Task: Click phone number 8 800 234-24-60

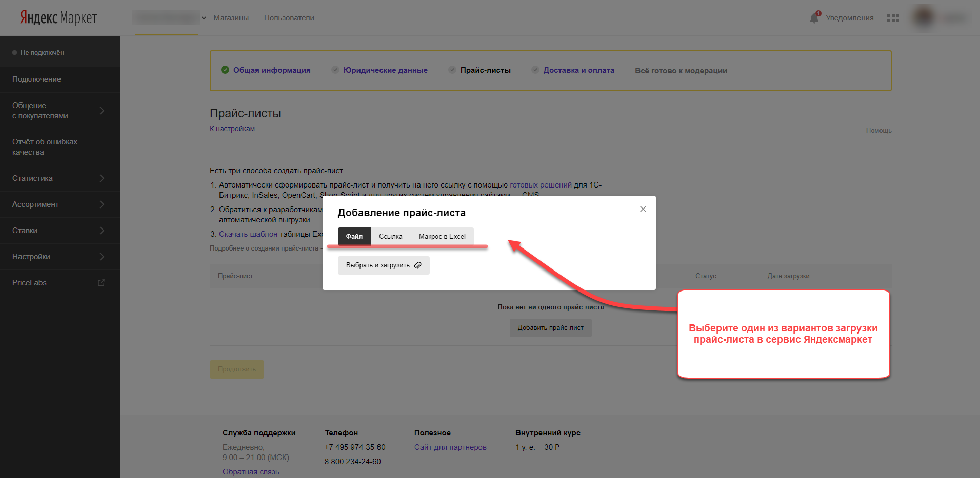Action: (353, 462)
